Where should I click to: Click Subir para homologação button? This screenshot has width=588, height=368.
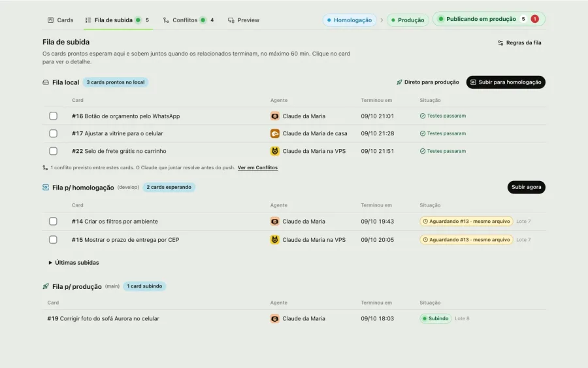(506, 82)
